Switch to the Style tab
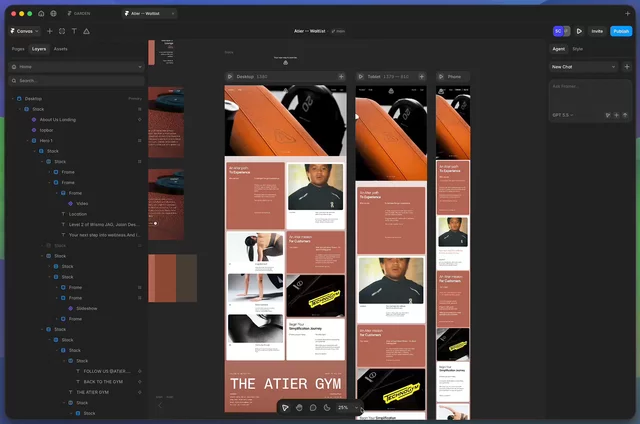Screen dimensions: 640x424 coord(578,49)
